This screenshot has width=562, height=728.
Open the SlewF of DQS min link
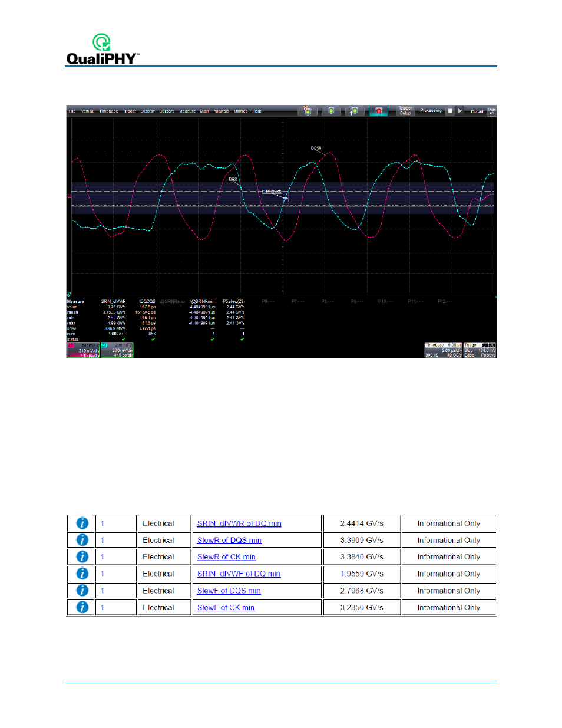(229, 591)
